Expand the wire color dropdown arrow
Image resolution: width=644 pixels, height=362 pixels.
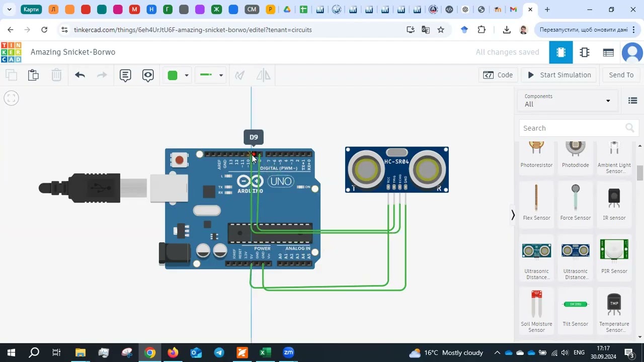[x=186, y=75]
